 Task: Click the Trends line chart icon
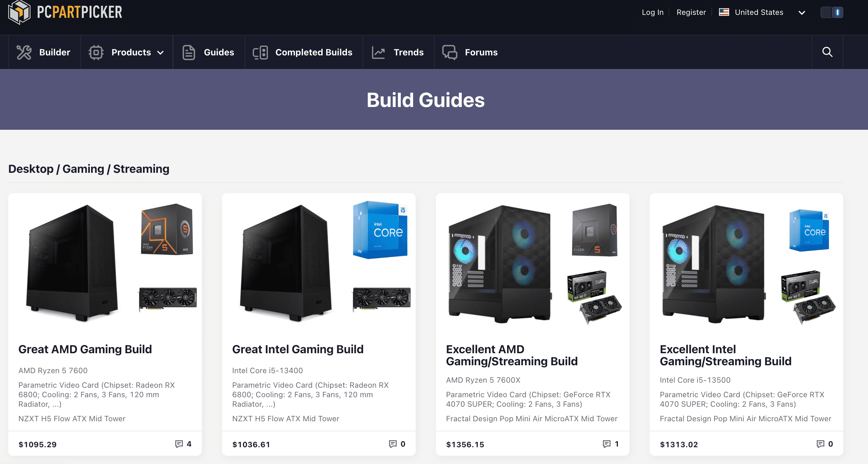point(379,52)
